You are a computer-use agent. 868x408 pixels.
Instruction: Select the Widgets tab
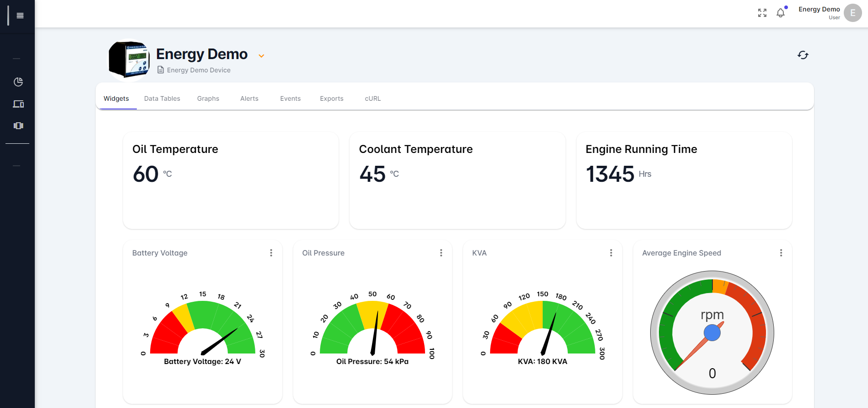(x=116, y=98)
